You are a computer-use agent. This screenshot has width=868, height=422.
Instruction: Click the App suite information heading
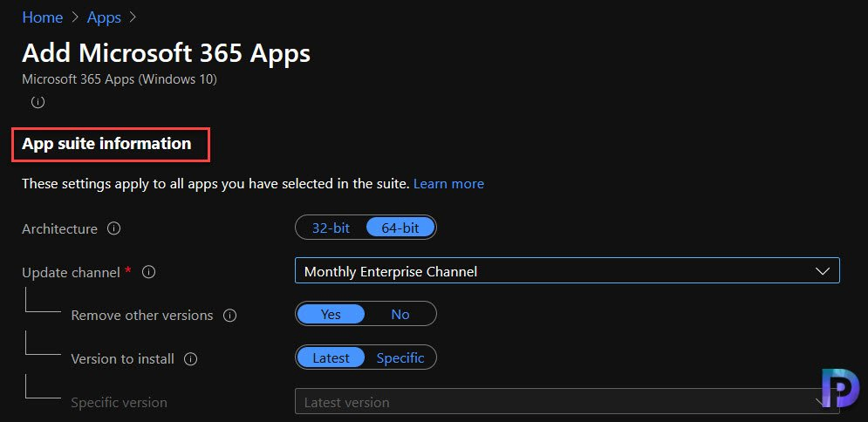pos(106,144)
